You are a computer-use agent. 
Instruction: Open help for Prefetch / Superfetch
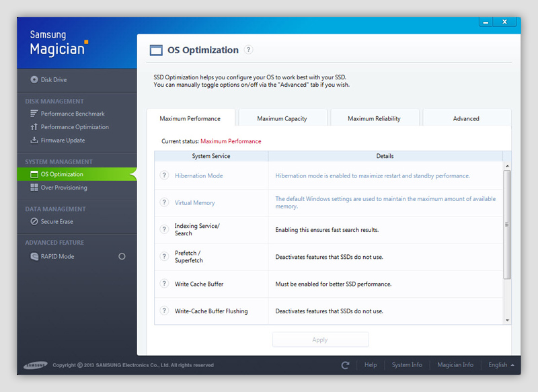(164, 256)
